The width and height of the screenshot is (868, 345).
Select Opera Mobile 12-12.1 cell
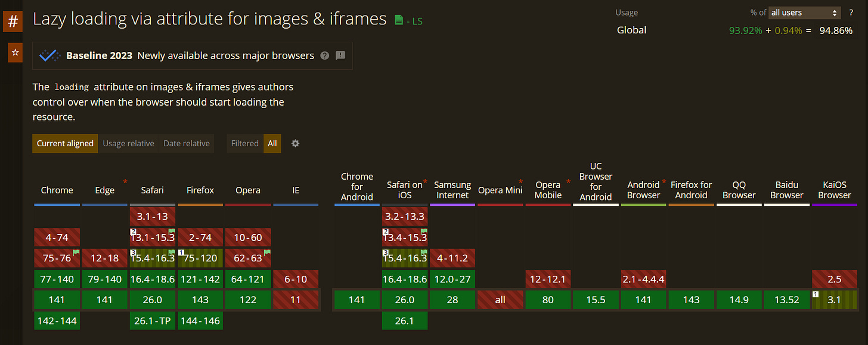click(548, 279)
